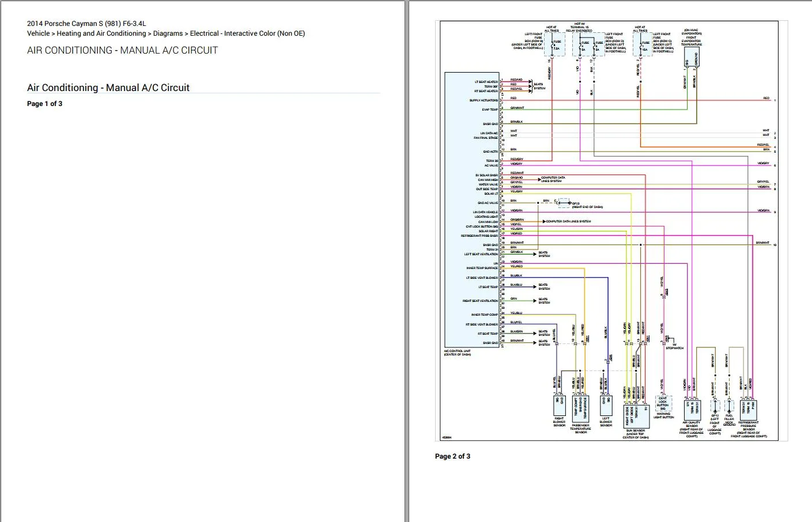Click the 'HOT W/ TERMINAL 15 RELAY ENERGIZED' label
The image size is (812, 522).
[x=579, y=27]
